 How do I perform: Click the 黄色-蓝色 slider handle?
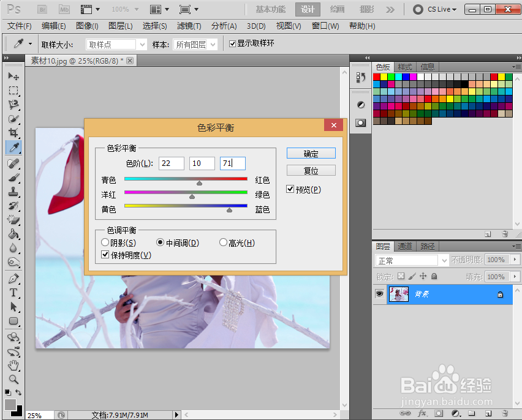[x=229, y=210]
